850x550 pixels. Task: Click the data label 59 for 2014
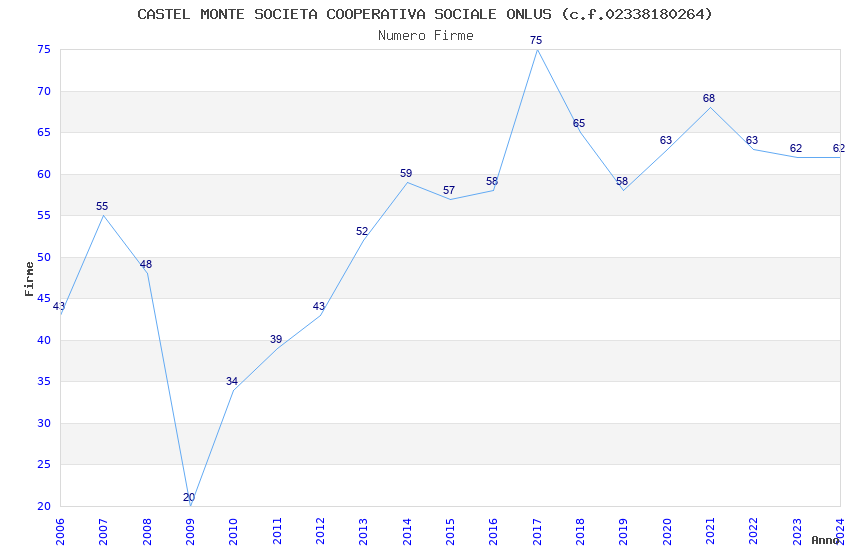pos(406,173)
